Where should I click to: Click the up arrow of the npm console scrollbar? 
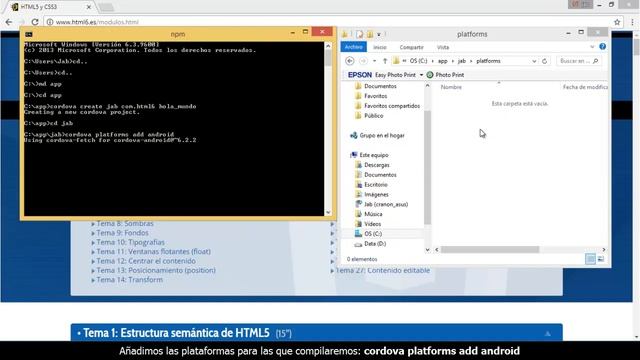click(328, 47)
